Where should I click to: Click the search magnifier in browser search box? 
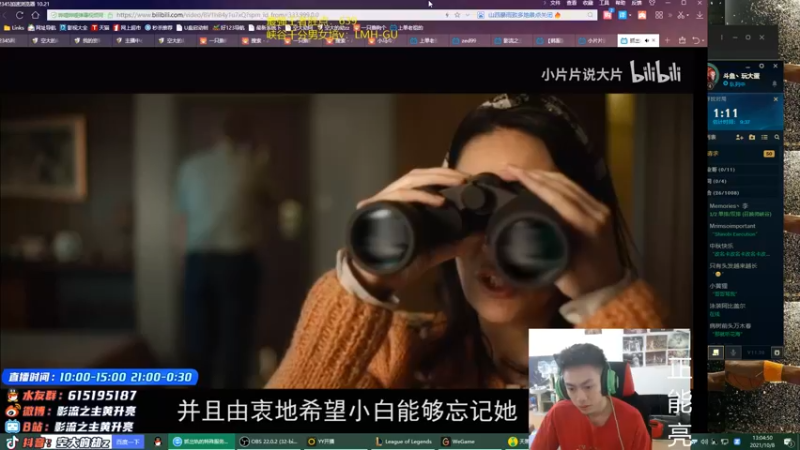pyautogui.click(x=590, y=15)
